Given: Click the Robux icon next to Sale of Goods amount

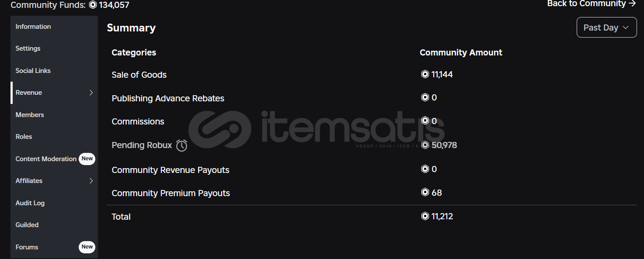Looking at the screenshot, I should click(425, 74).
